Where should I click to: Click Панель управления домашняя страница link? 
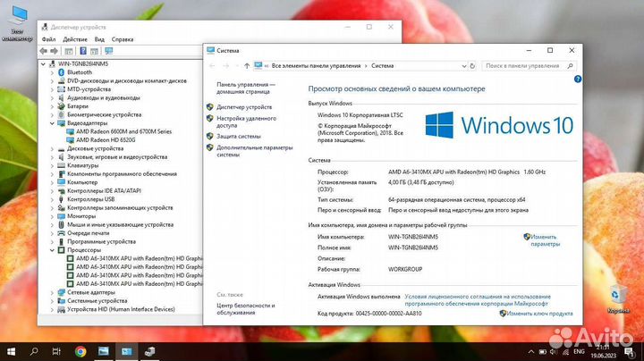coord(246,88)
